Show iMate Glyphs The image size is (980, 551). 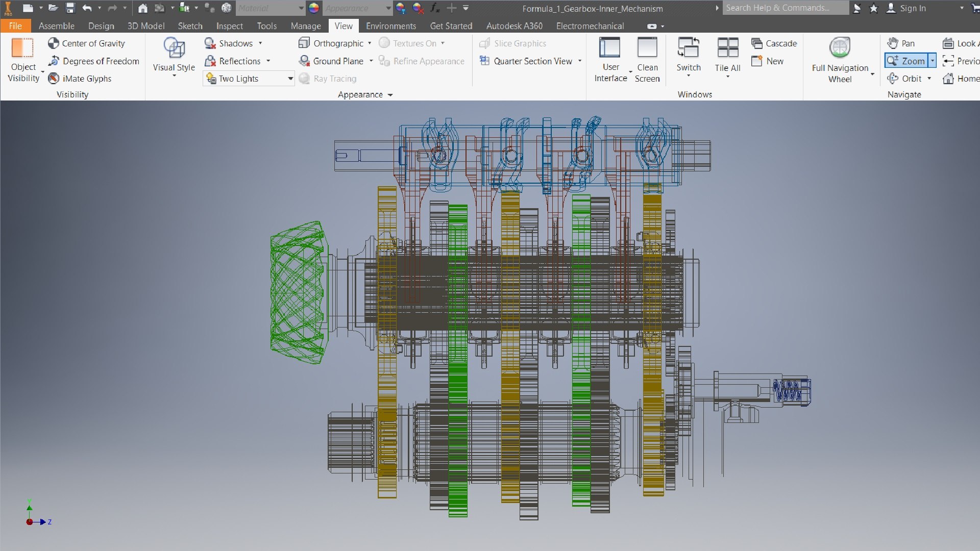pyautogui.click(x=80, y=78)
